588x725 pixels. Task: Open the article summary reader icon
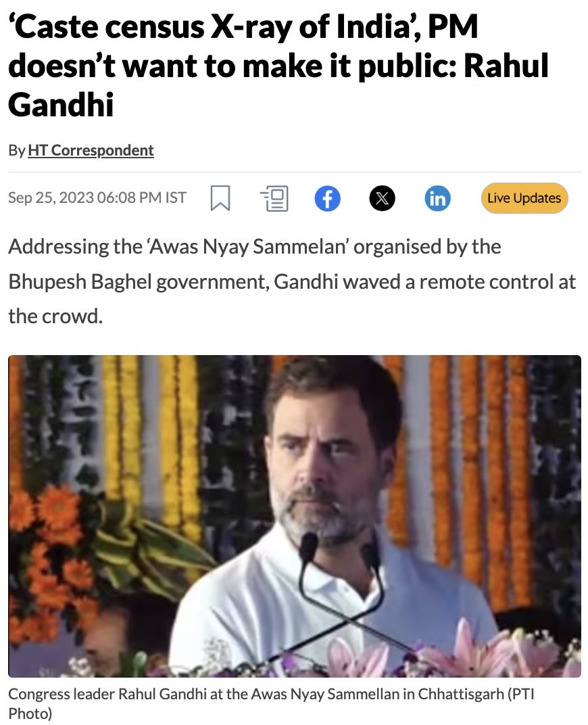coord(275,198)
